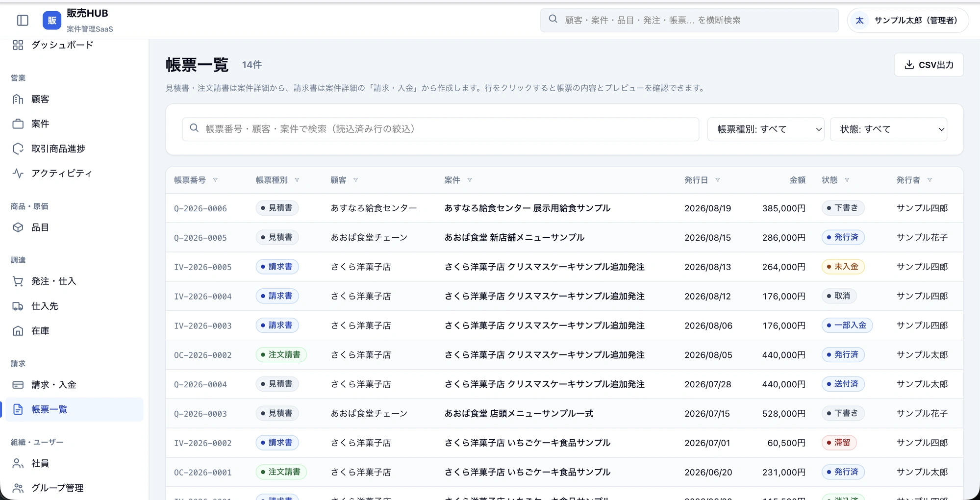Click the 未入金 status badge
Viewport: 980px width, 500px height.
click(x=843, y=267)
